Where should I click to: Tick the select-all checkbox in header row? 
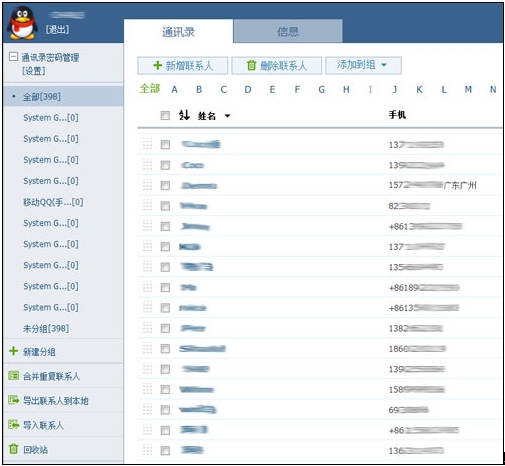tap(165, 115)
